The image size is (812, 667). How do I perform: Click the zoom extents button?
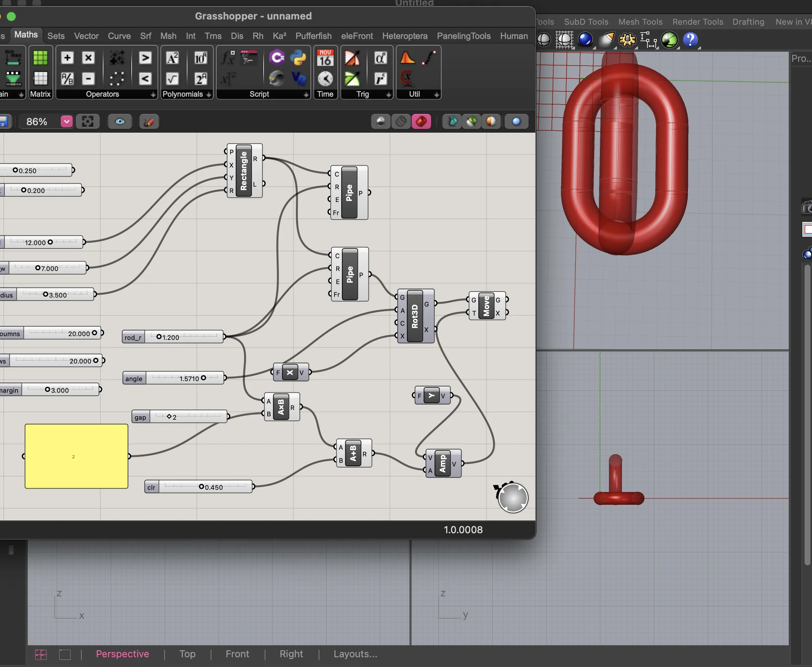coord(88,122)
